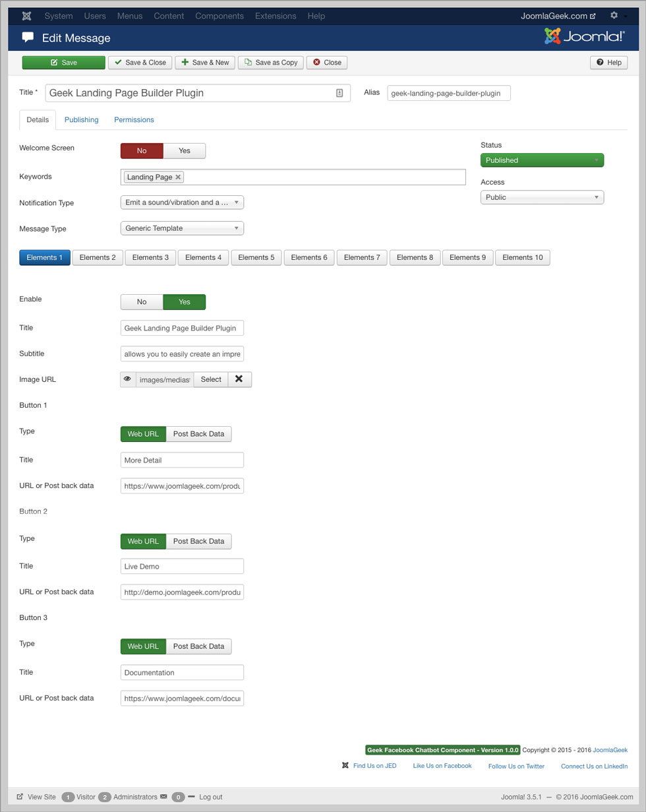Open the Access dropdown showing Public
The image size is (646, 812).
[542, 197]
